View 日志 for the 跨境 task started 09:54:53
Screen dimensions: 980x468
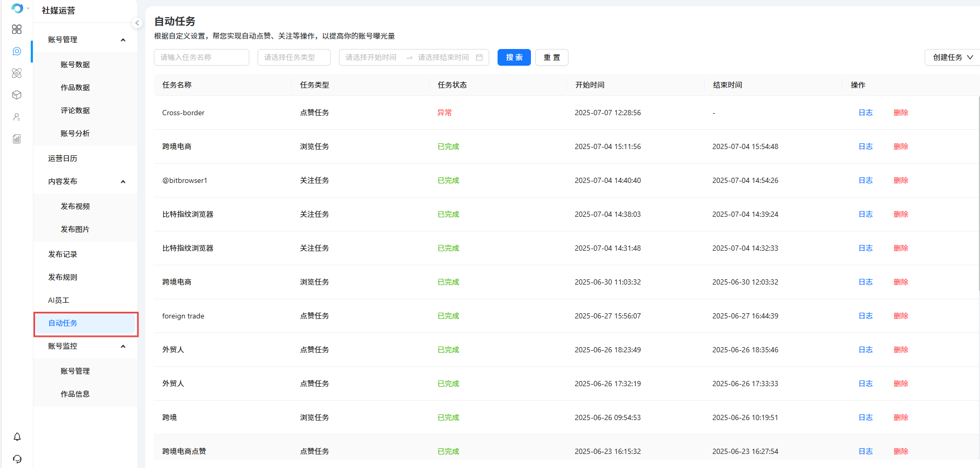(865, 417)
